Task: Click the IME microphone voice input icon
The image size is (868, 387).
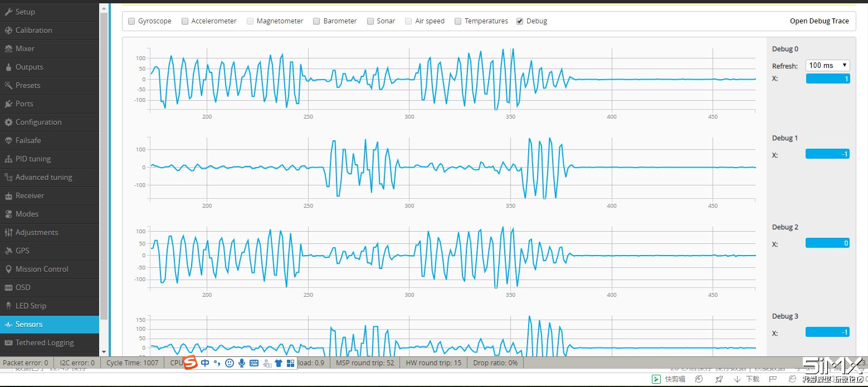Action: 242,363
